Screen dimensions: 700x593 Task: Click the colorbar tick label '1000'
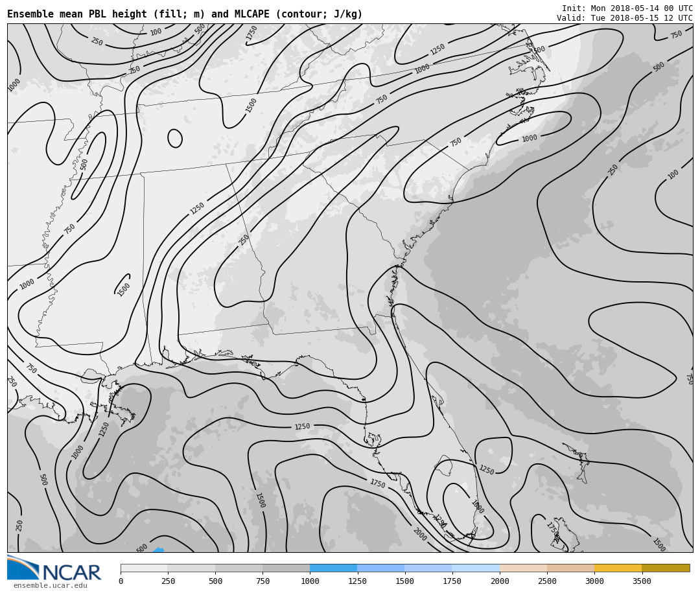tap(310, 581)
